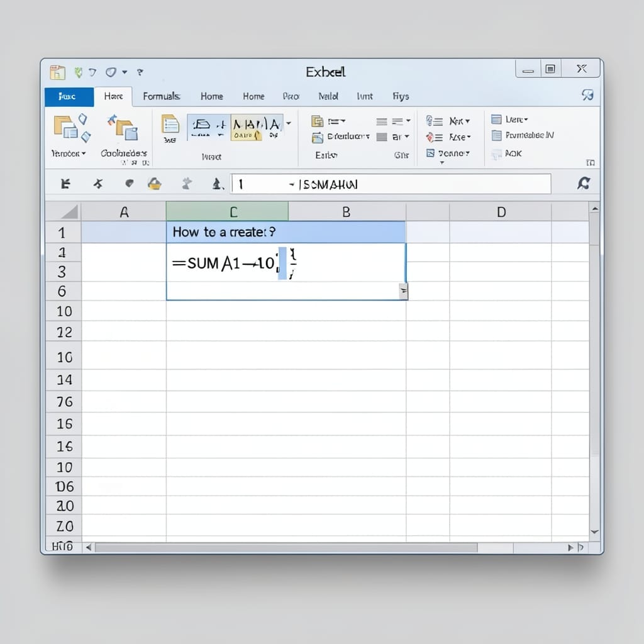This screenshot has width=644, height=644.
Task: Click the small dropdown handle at cell corner
Action: 403,291
